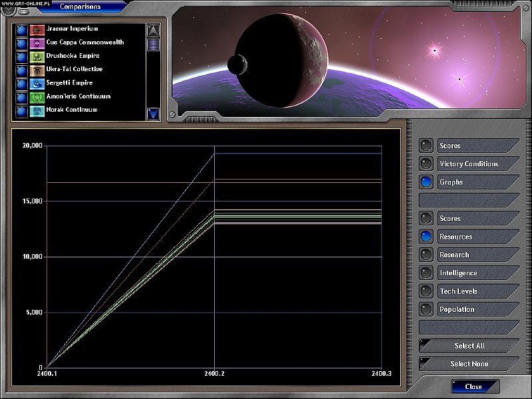Hide Sergetti Empire using its blue orb
Viewport: 532px width, 399px height.
point(21,83)
